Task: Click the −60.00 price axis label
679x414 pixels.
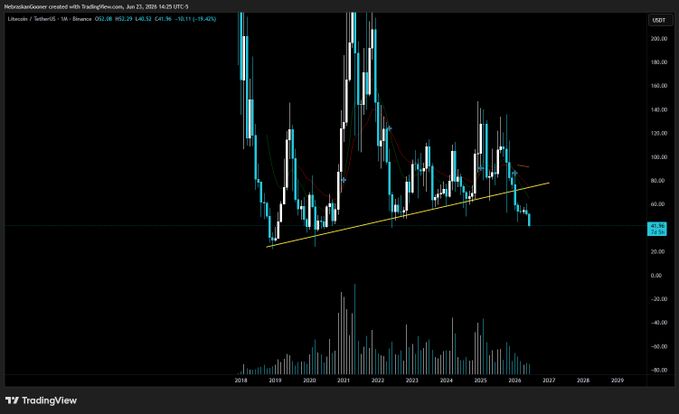Action: click(657, 346)
